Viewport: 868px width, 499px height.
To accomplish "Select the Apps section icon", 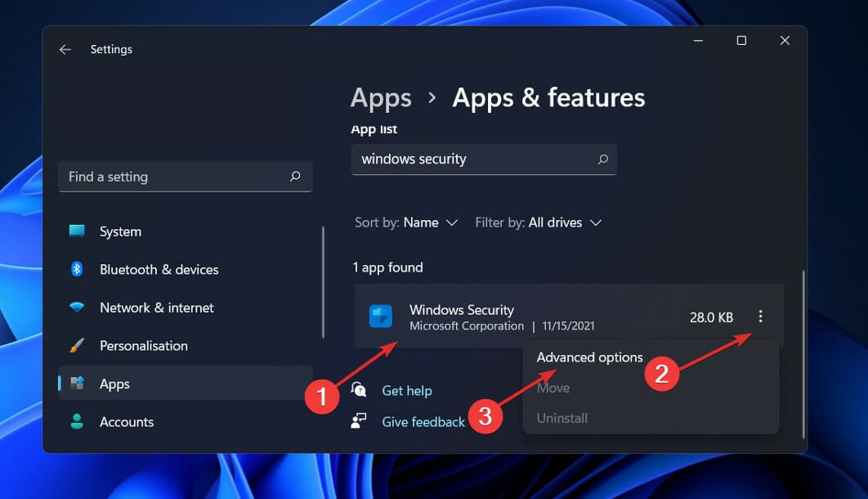I will [76, 384].
